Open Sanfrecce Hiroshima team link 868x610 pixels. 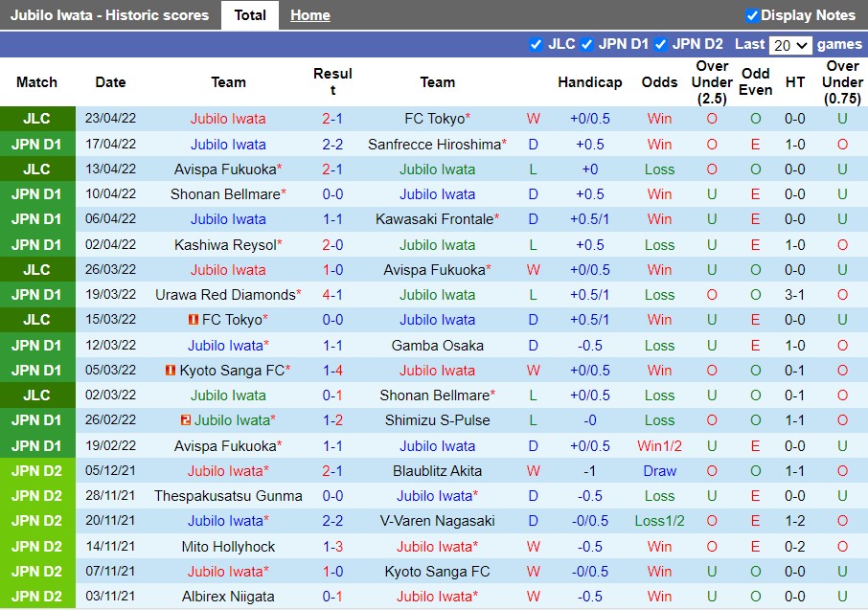pyautogui.click(x=435, y=145)
